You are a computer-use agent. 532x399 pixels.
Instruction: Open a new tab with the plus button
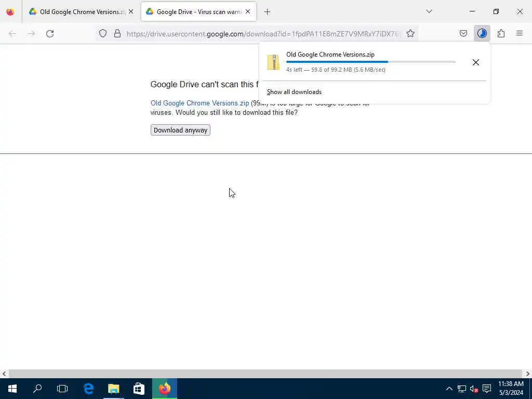pyautogui.click(x=268, y=12)
